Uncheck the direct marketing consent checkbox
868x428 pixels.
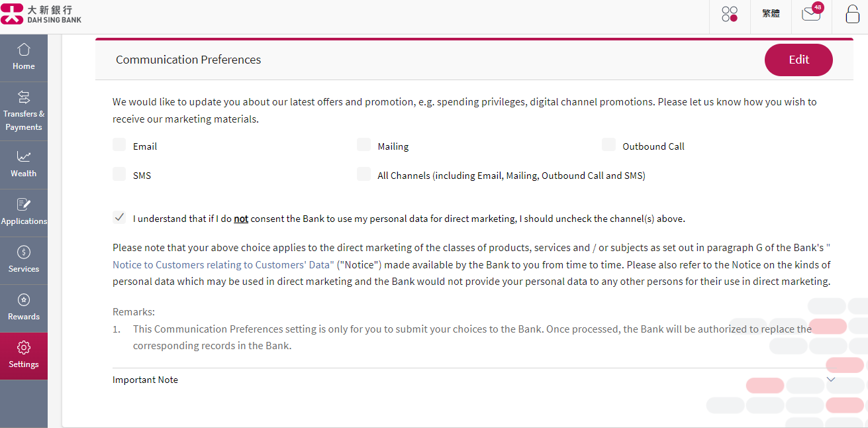tap(119, 217)
